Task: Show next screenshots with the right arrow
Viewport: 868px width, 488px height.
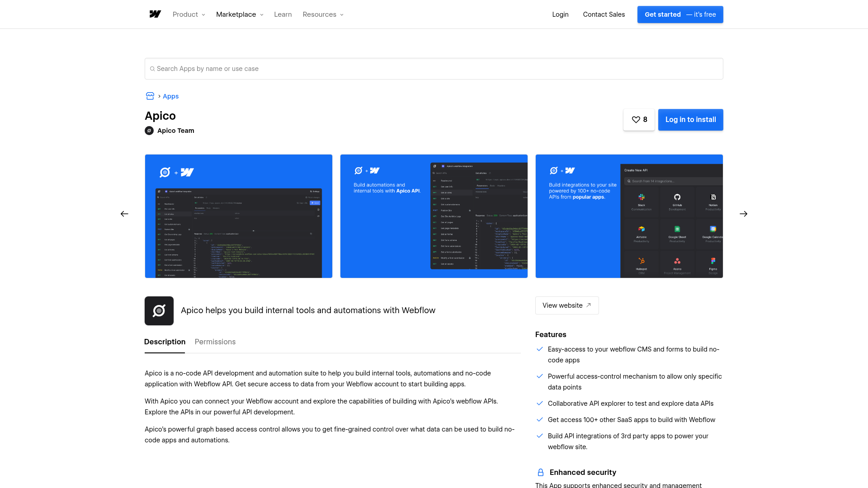Action: pyautogui.click(x=744, y=214)
